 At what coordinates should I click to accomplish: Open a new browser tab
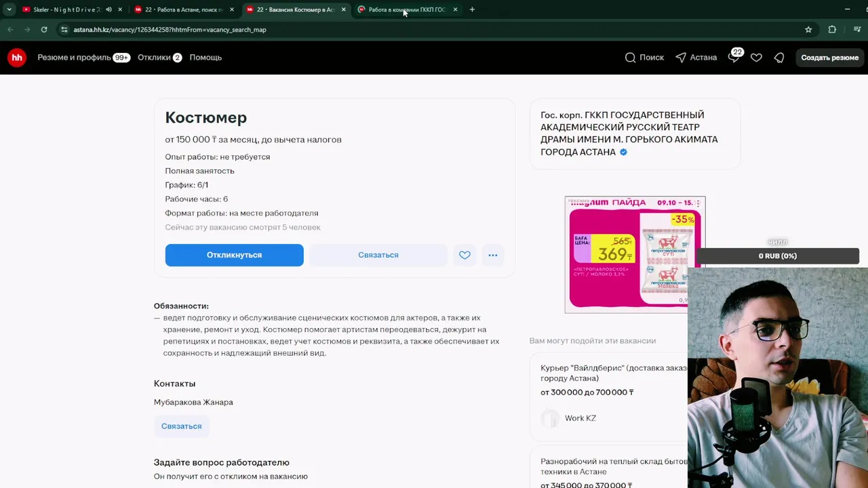pyautogui.click(x=472, y=9)
